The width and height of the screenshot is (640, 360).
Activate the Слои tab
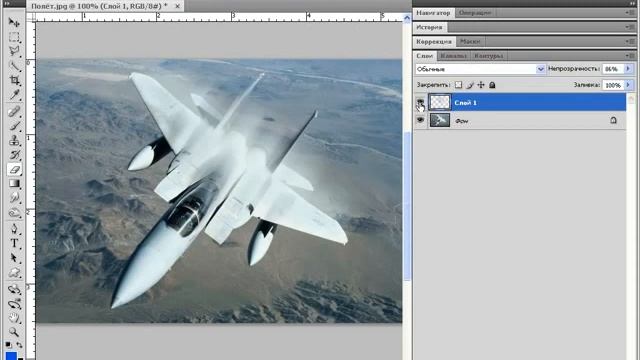tap(424, 56)
